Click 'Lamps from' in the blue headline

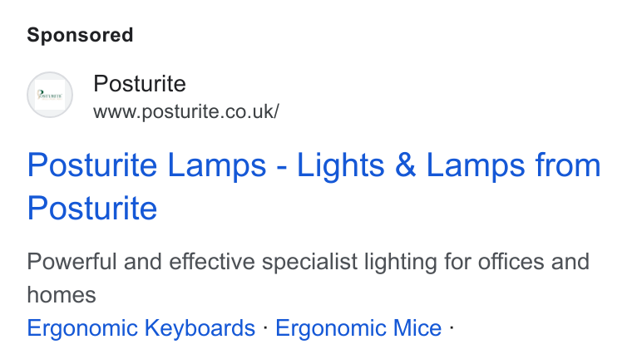point(514,165)
